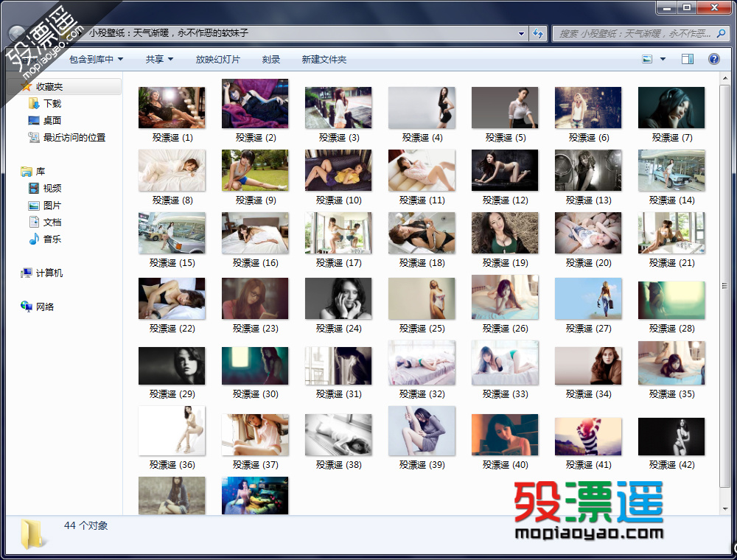Image resolution: width=737 pixels, height=560 pixels.
Task: Open the Help question mark icon
Action: click(713, 59)
